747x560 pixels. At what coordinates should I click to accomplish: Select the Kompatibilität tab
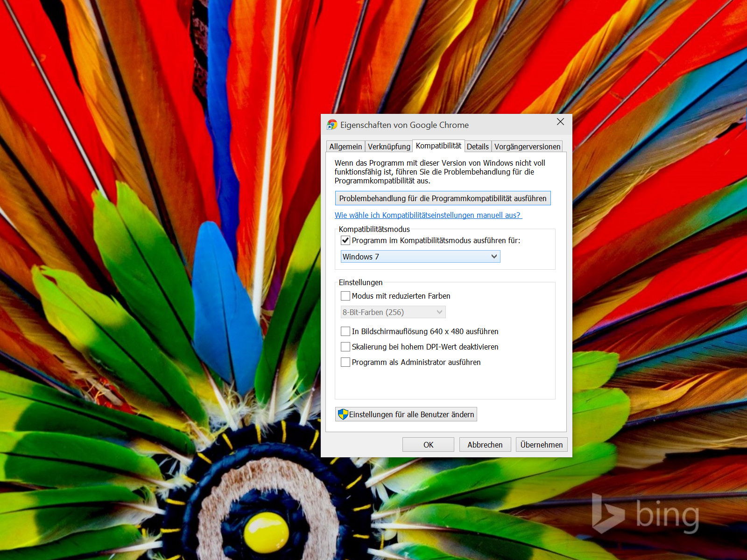click(x=438, y=146)
